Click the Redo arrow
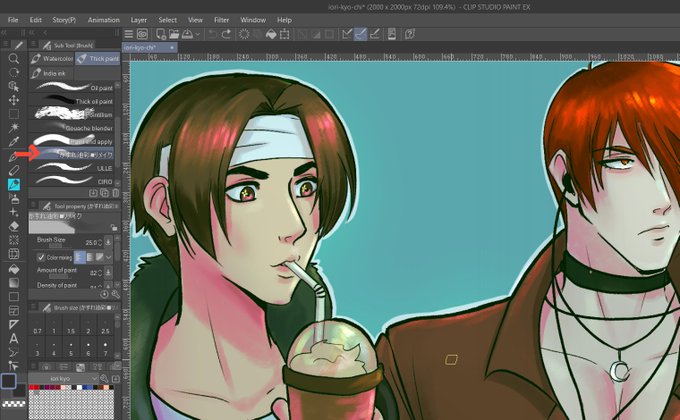This screenshot has width=680, height=420. [x=226, y=34]
